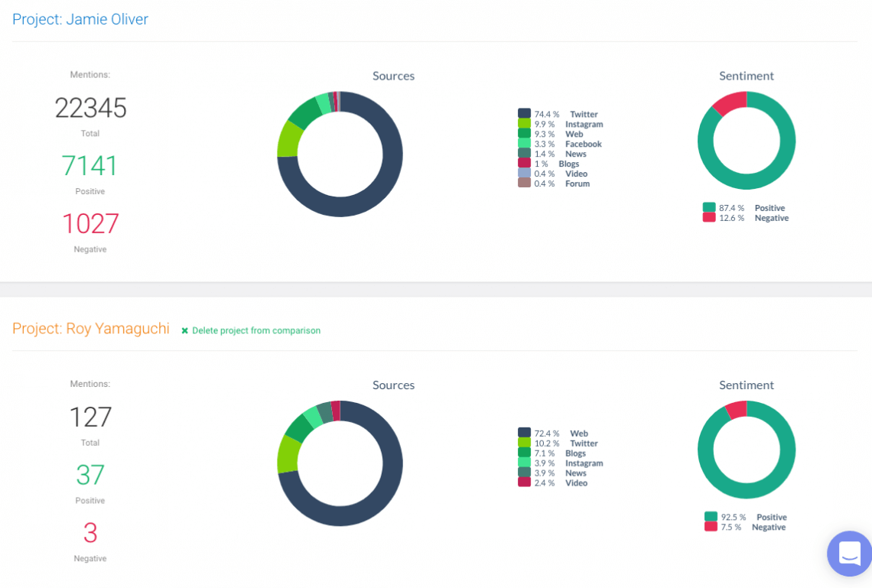Click the 7.1 % Blogs legend entry
Image resolution: width=872 pixels, height=588 pixels.
point(552,453)
